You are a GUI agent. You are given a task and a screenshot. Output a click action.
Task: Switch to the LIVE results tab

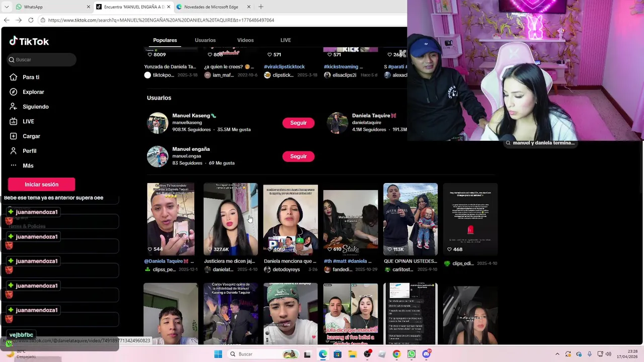(x=286, y=40)
